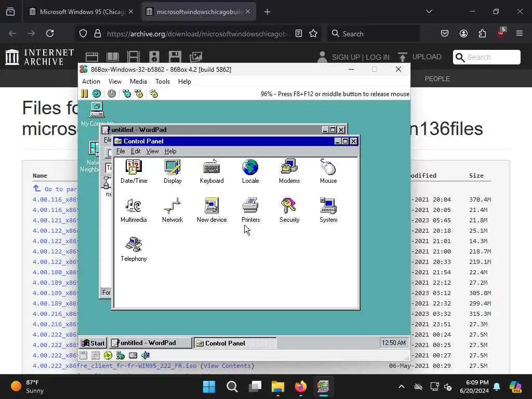Open the View menu in Control Panel

click(x=152, y=151)
